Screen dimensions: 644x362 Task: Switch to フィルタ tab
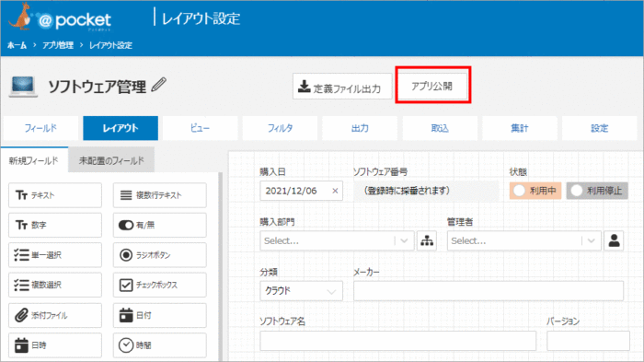pyautogui.click(x=280, y=128)
